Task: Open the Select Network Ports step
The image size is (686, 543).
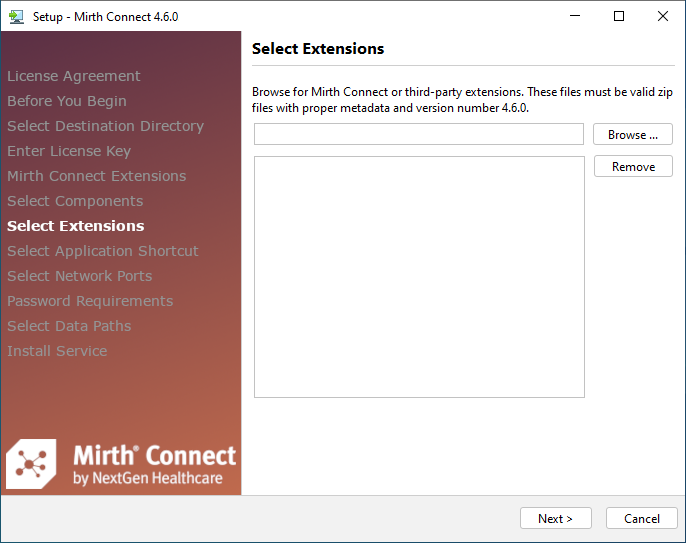Action: (80, 276)
